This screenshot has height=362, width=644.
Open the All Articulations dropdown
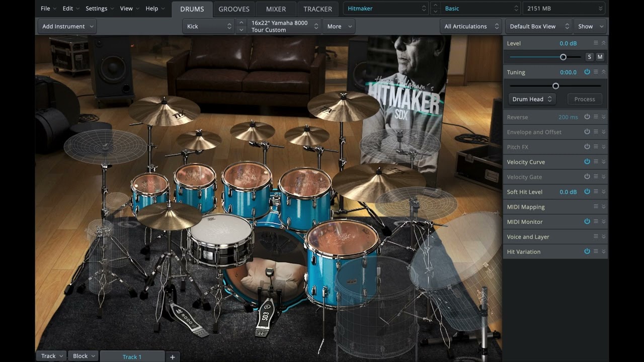pyautogui.click(x=470, y=26)
